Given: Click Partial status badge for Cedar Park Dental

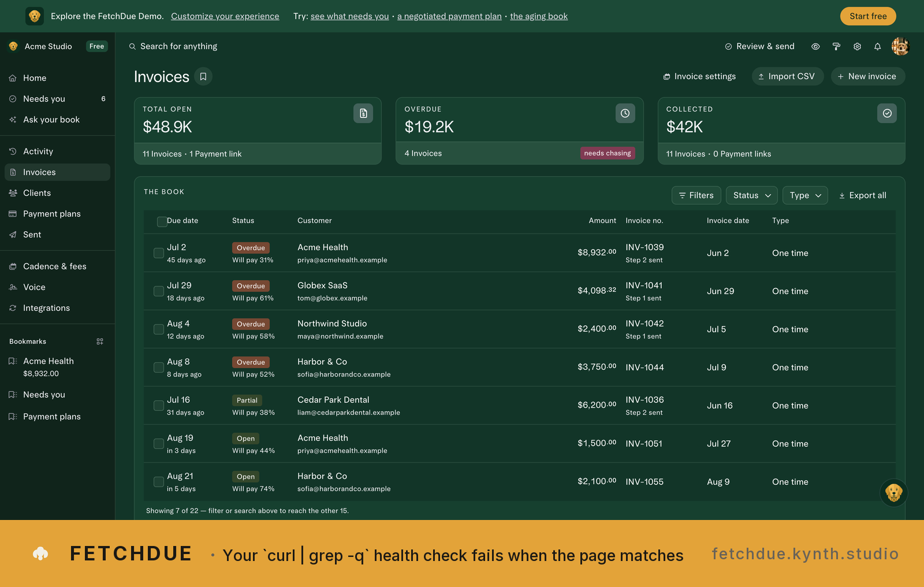Looking at the screenshot, I should [x=247, y=400].
